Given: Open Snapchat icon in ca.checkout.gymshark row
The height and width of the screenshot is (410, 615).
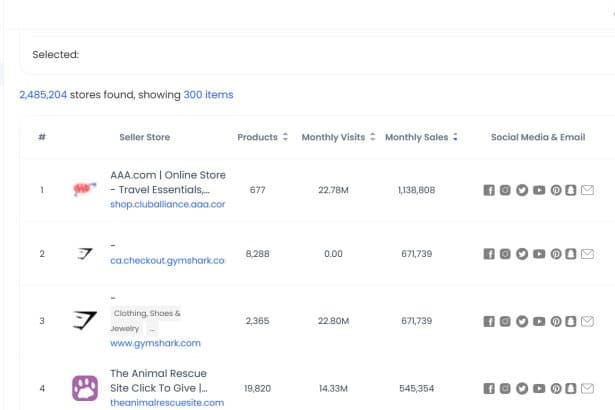Looking at the screenshot, I should pyautogui.click(x=571, y=254).
